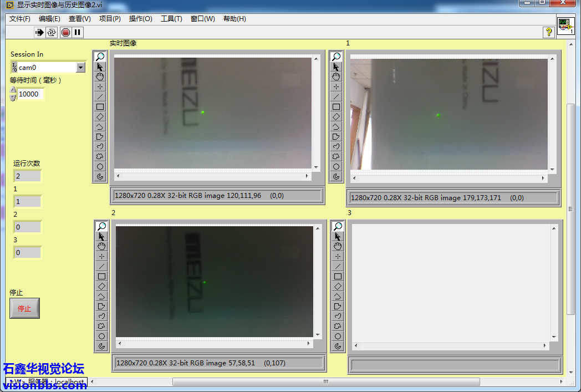The width and height of the screenshot is (581, 392).
Task: Open the 工具(T) menu
Action: pyautogui.click(x=171, y=19)
